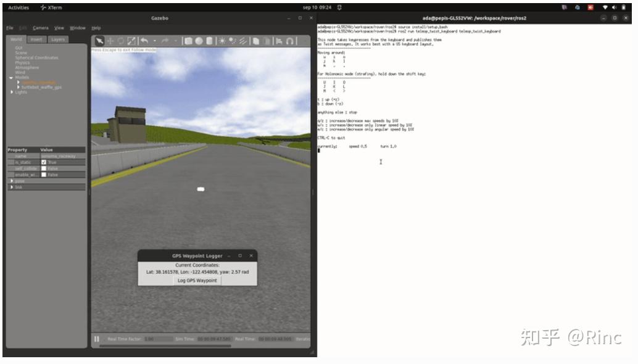Expand the turtlebot_waffle_gps model node
The height and width of the screenshot is (364, 638).
click(x=19, y=87)
